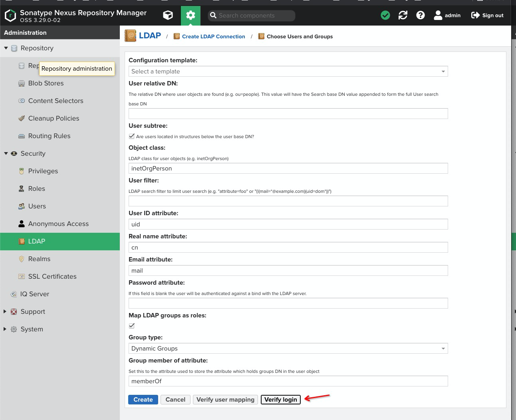Click the IQ Server icon
The image size is (516, 420).
pos(13,294)
